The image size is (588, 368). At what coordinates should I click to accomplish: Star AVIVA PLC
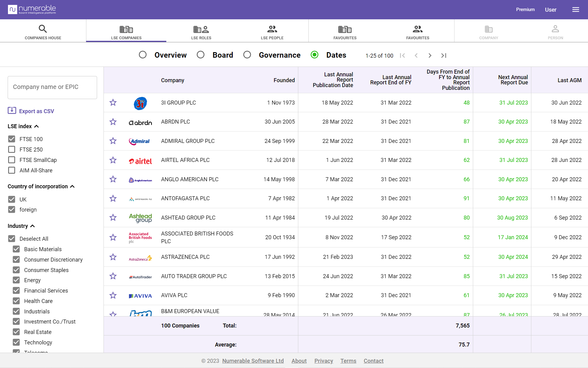point(113,295)
